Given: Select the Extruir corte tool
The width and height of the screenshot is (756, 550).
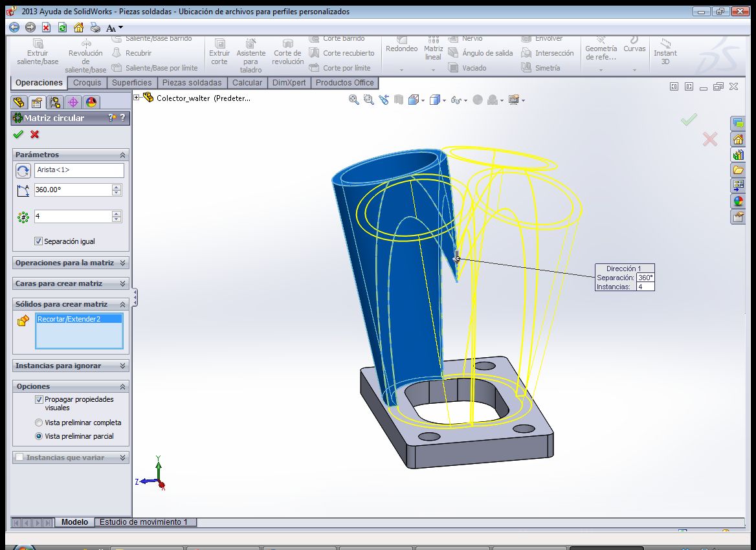Looking at the screenshot, I should click(x=219, y=52).
